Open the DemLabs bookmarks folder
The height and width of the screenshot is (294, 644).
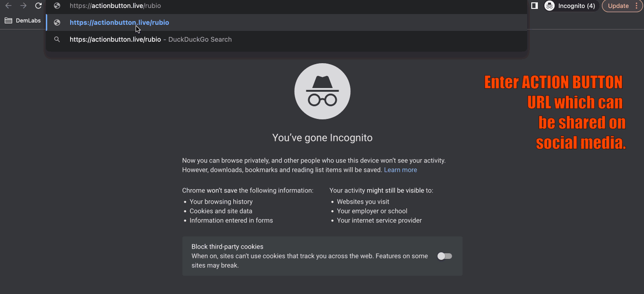pyautogui.click(x=22, y=21)
